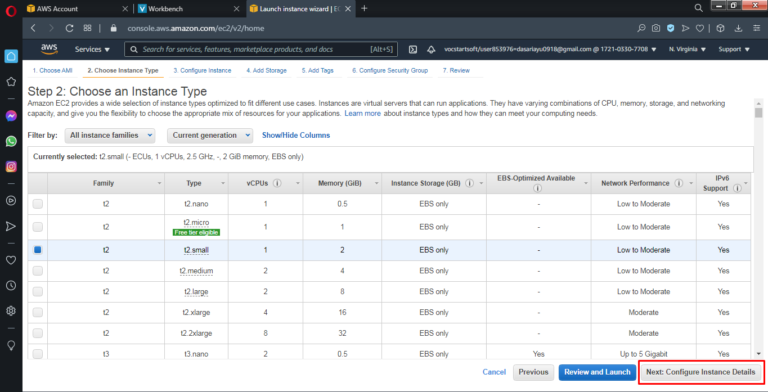Go to 6. Configure Security Group step
Image resolution: width=768 pixels, height=392 pixels.
coord(390,71)
